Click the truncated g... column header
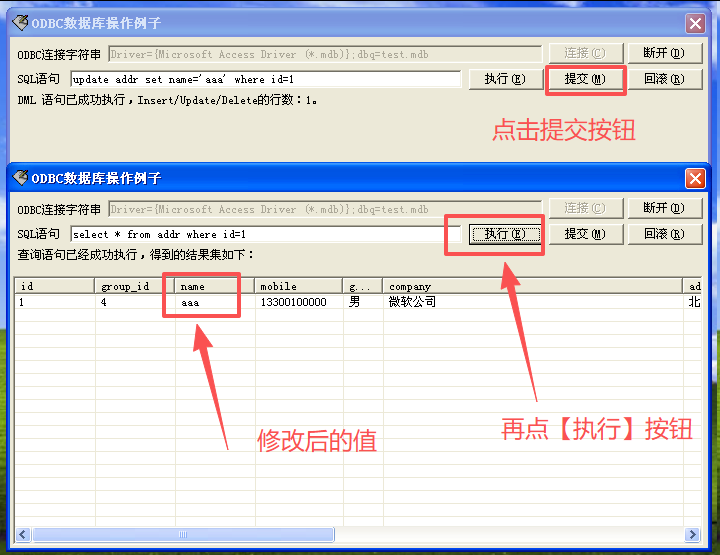Image resolution: width=720 pixels, height=555 pixels. [x=363, y=286]
